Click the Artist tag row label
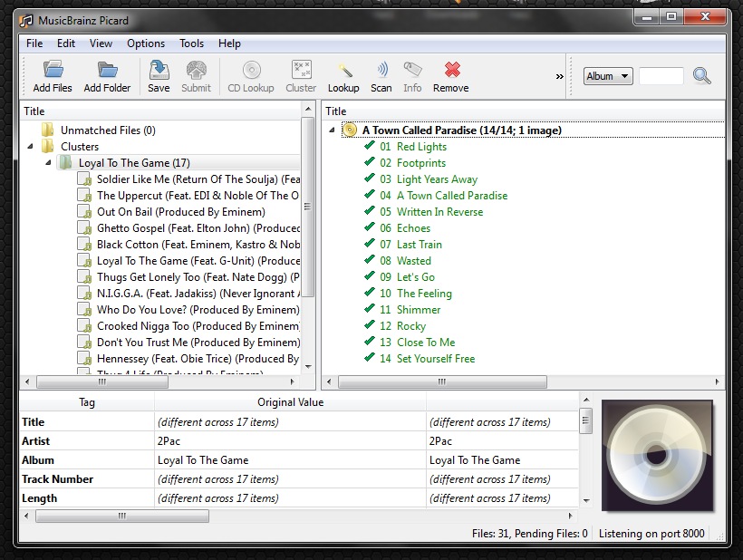This screenshot has width=743, height=560. point(35,441)
